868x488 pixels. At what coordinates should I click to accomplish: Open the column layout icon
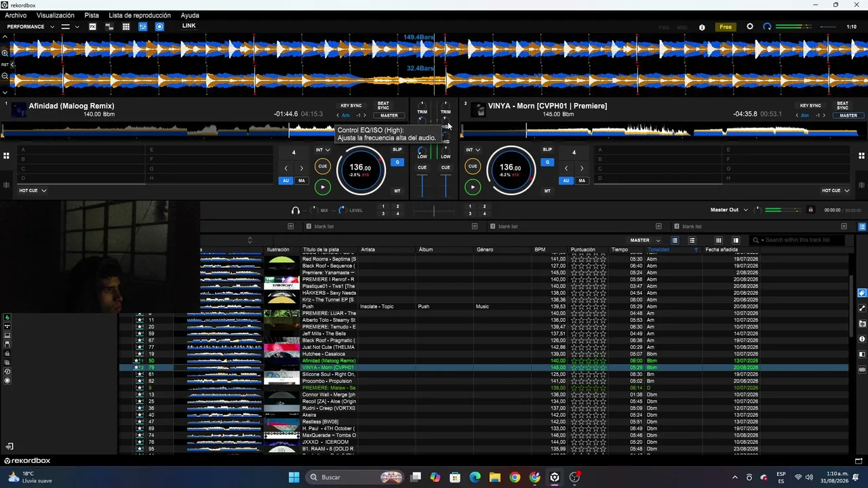tap(719, 240)
